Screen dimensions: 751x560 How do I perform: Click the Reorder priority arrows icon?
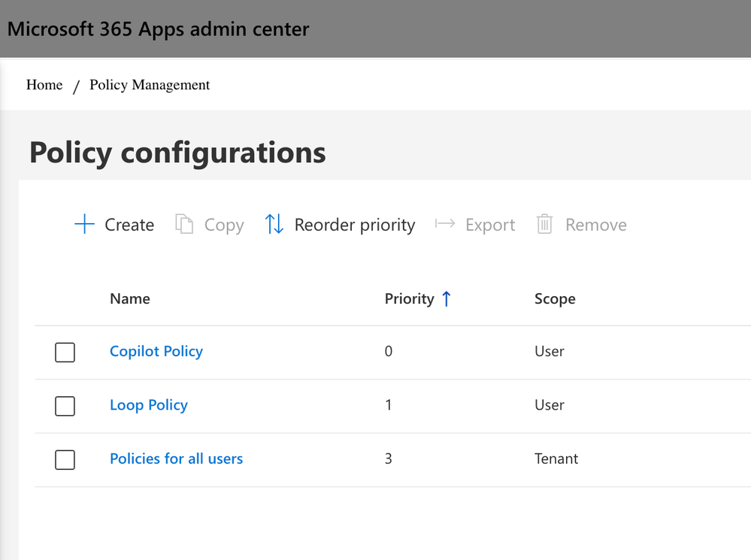(274, 224)
